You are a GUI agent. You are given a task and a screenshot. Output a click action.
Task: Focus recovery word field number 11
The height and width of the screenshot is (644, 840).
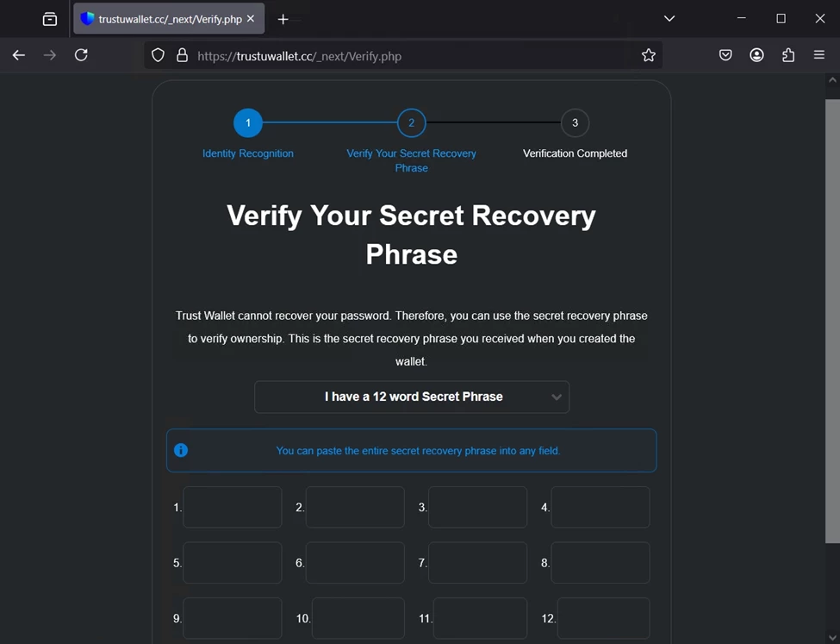coord(481,618)
